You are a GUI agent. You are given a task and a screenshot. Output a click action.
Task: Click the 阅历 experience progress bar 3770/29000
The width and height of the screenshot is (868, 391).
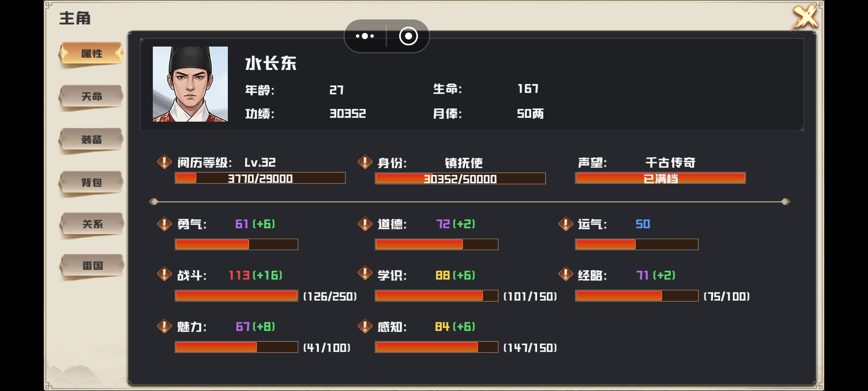[x=260, y=178]
